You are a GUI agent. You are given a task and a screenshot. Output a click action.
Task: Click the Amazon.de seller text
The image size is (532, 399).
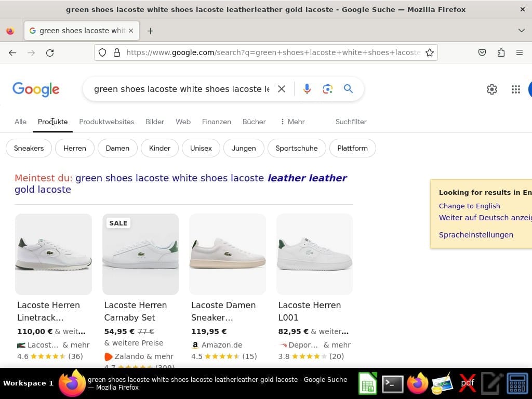point(222,345)
